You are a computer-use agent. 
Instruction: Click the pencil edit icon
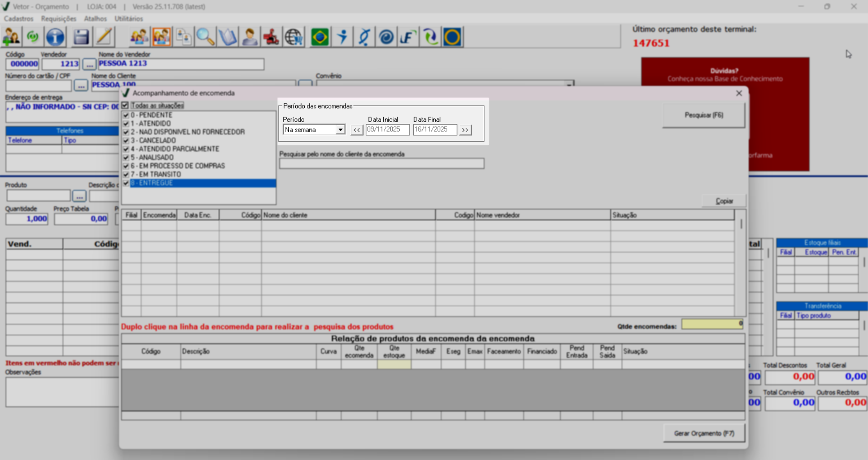click(104, 37)
